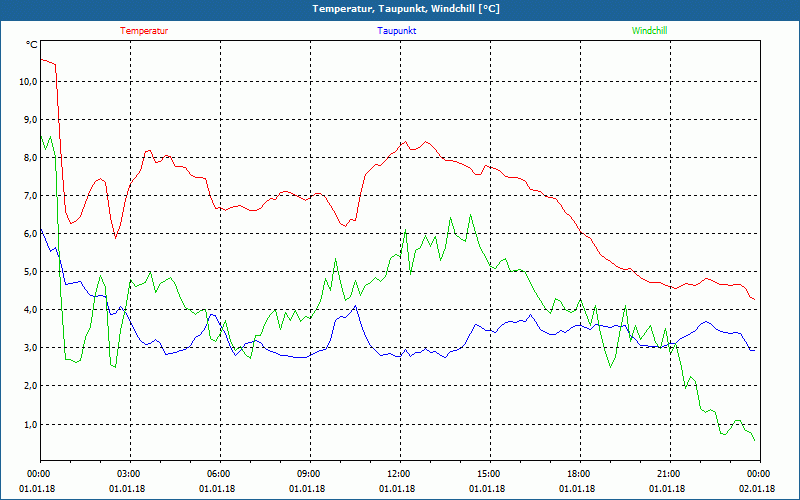Click the 06:00 time axis label
800x500 pixels.
(x=219, y=474)
